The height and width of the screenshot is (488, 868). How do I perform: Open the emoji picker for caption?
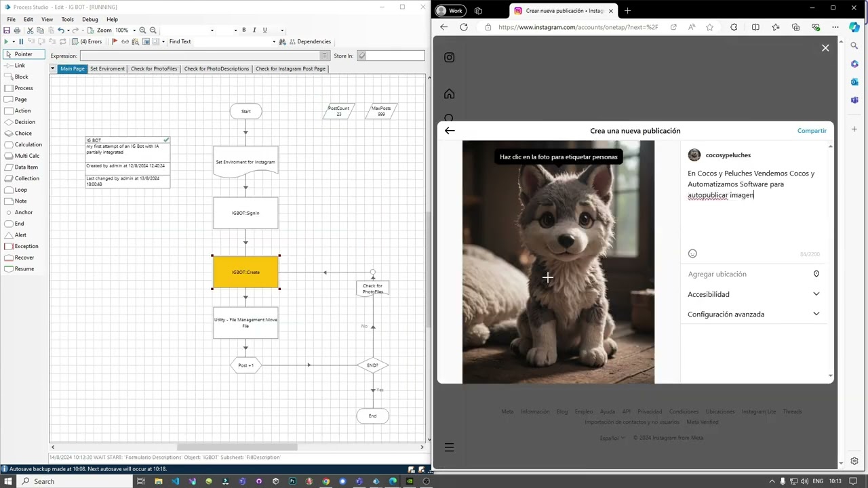(x=692, y=253)
